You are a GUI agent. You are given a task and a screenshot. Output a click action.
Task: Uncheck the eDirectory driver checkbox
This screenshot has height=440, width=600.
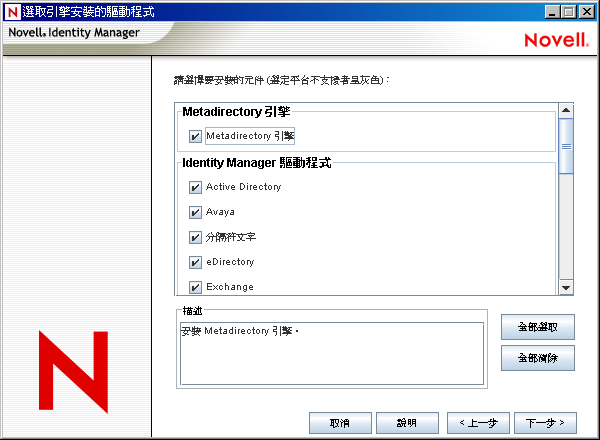pos(195,262)
